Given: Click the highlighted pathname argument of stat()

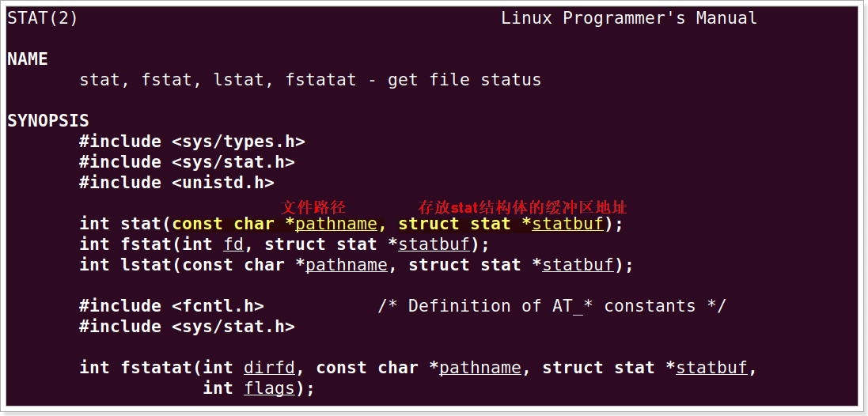Looking at the screenshot, I should pos(336,224).
